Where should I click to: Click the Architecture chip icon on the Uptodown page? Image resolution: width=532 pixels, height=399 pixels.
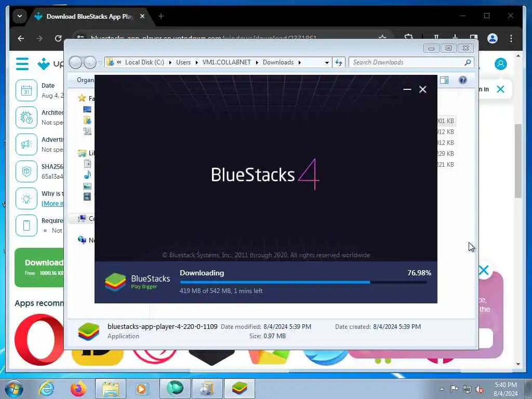(26, 117)
